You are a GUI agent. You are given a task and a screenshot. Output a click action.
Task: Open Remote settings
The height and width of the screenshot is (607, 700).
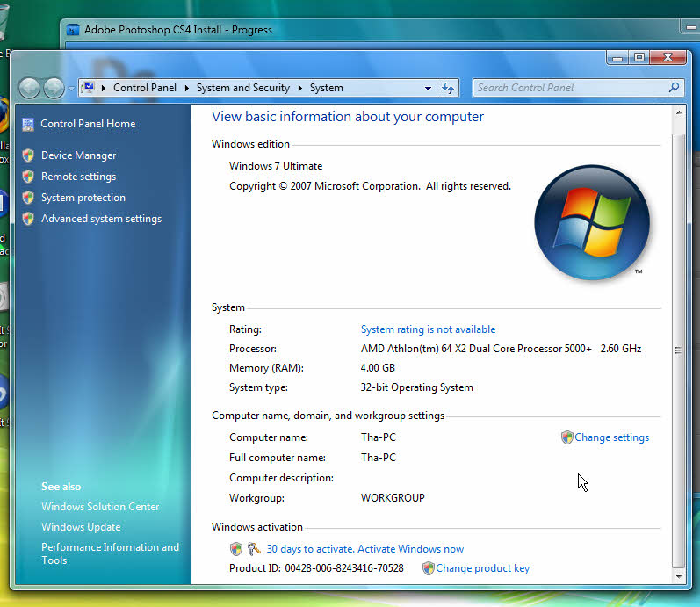point(78,177)
